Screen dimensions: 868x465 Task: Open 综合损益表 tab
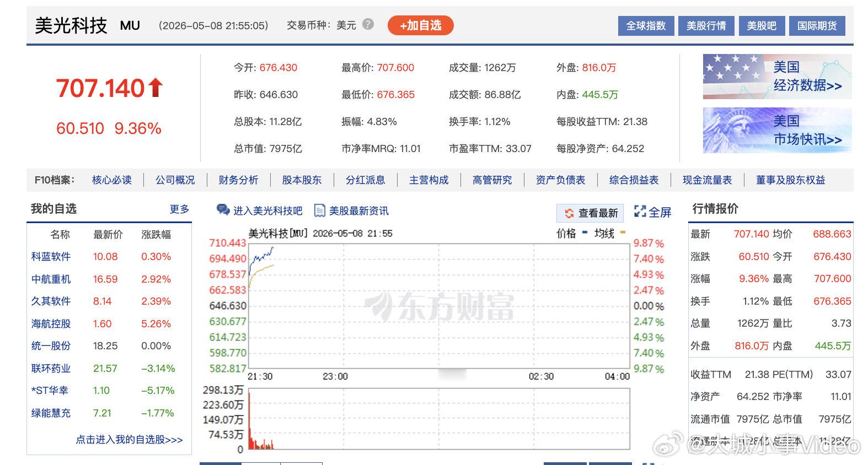click(634, 180)
